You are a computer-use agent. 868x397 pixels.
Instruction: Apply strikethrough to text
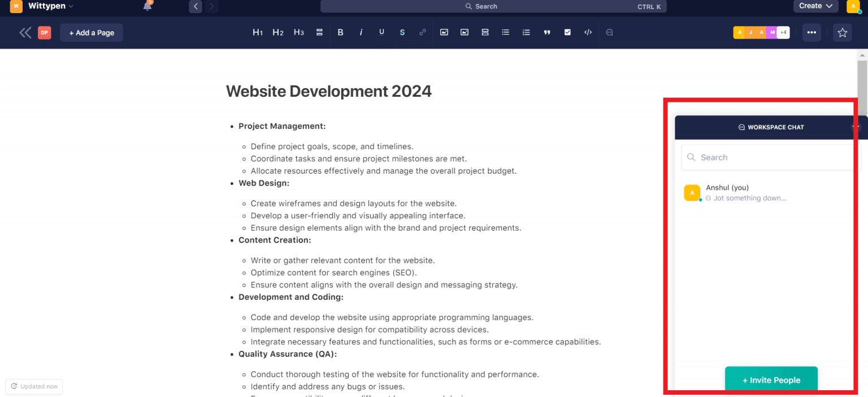point(402,32)
